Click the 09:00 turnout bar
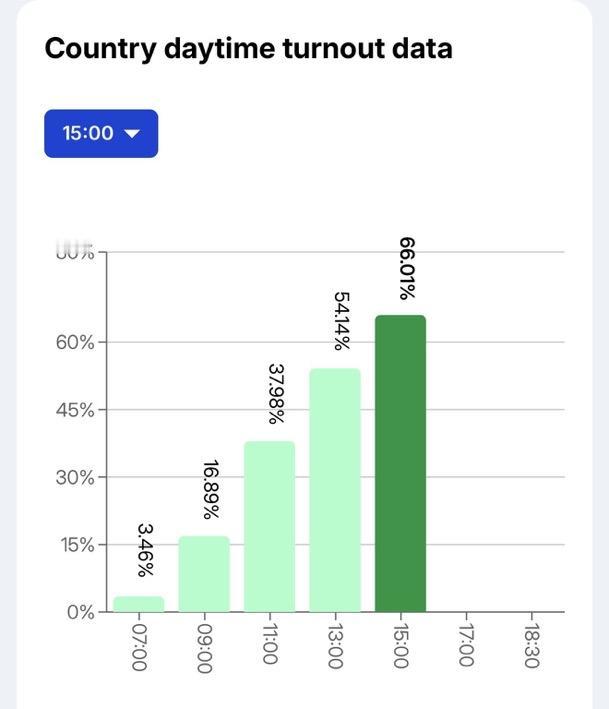Image resolution: width=609 pixels, height=709 pixels. (204, 574)
